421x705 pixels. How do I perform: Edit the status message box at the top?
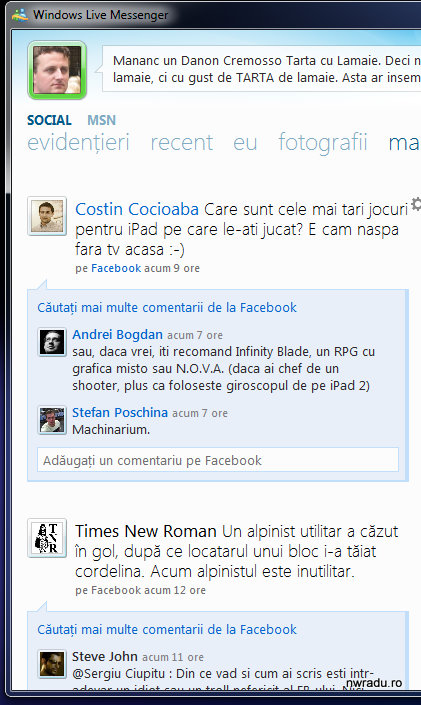click(262, 69)
